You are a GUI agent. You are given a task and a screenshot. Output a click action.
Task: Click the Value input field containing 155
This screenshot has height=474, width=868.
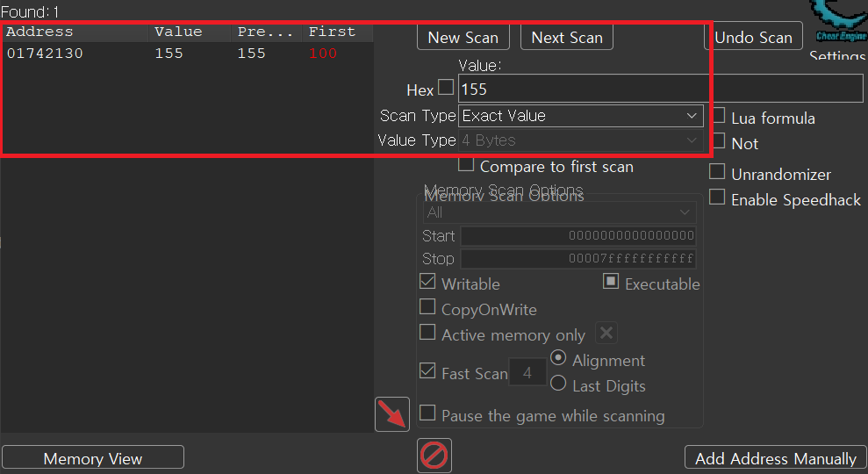660,89
